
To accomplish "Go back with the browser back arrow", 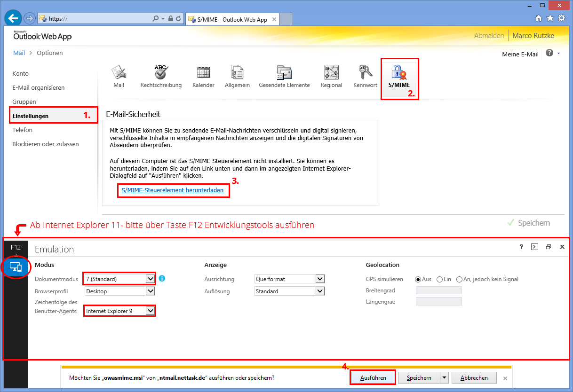I will pyautogui.click(x=13, y=18).
